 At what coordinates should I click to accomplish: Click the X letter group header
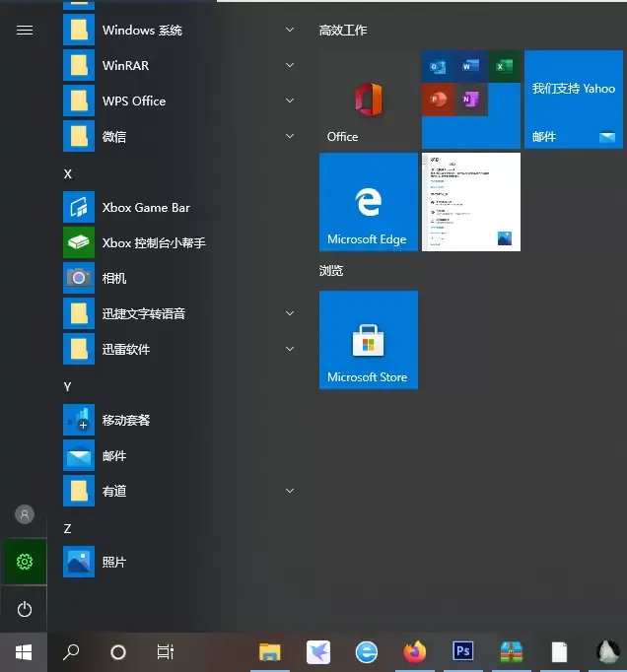click(68, 174)
